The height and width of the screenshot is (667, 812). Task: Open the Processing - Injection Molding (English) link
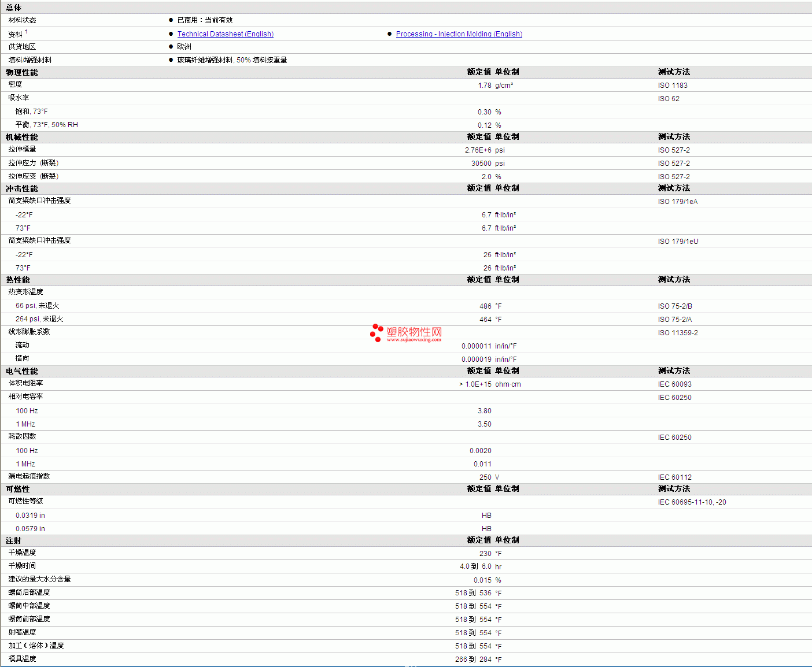click(x=459, y=34)
